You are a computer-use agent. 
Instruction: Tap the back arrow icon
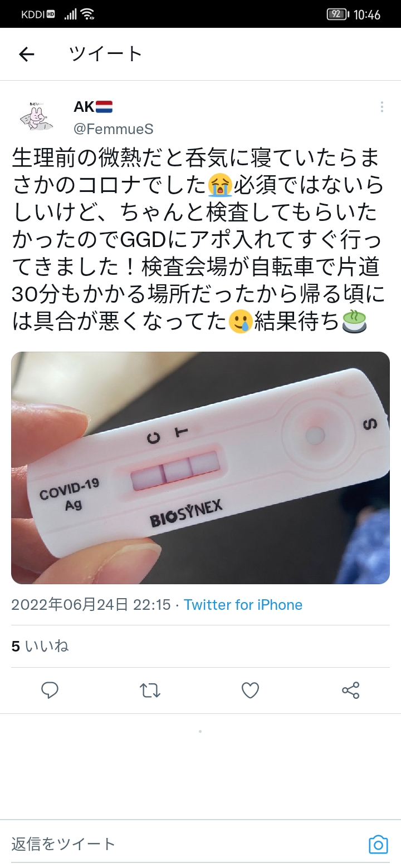27,54
